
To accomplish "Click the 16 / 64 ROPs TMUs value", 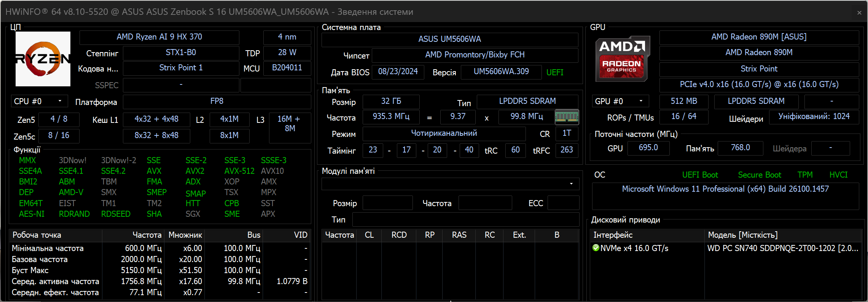I will pyautogui.click(x=684, y=116).
